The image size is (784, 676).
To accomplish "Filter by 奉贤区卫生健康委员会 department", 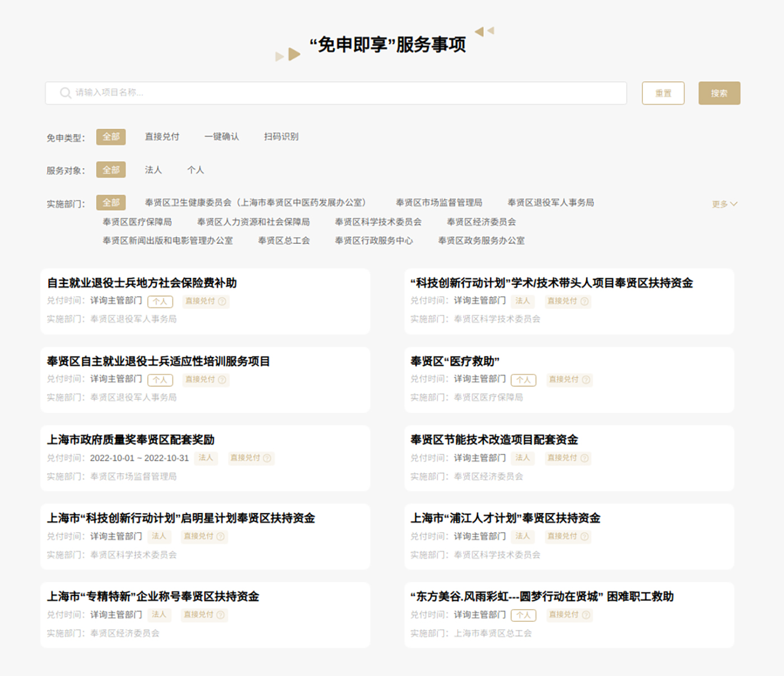I will pos(255,203).
